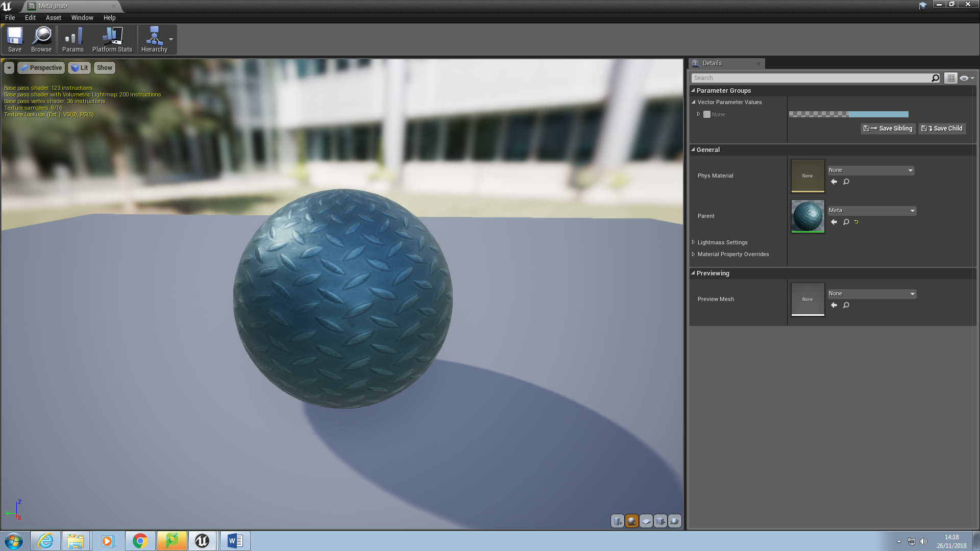Image resolution: width=980 pixels, height=551 pixels.
Task: Set preview mesh to cylinder primitive
Action: [x=618, y=521]
